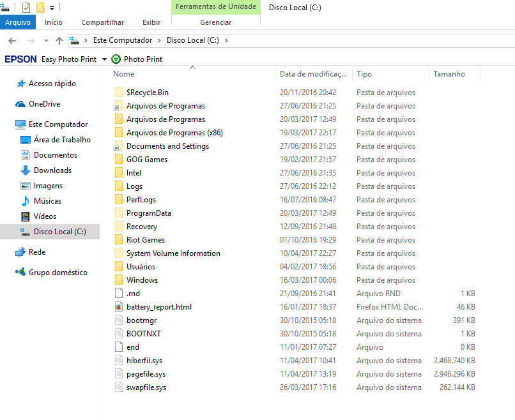Click Este Computador in the address bar
Screen dimensions: 515x420
pos(123,40)
